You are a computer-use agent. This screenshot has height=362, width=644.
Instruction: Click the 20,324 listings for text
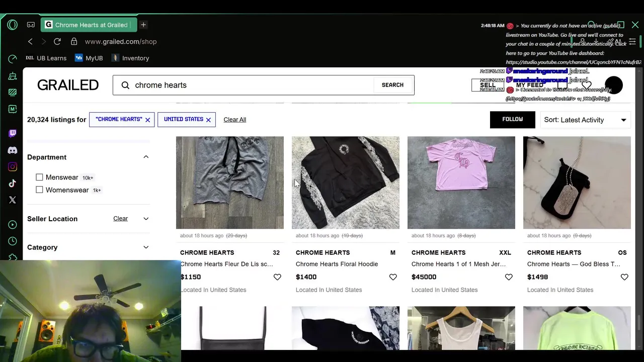pyautogui.click(x=56, y=120)
